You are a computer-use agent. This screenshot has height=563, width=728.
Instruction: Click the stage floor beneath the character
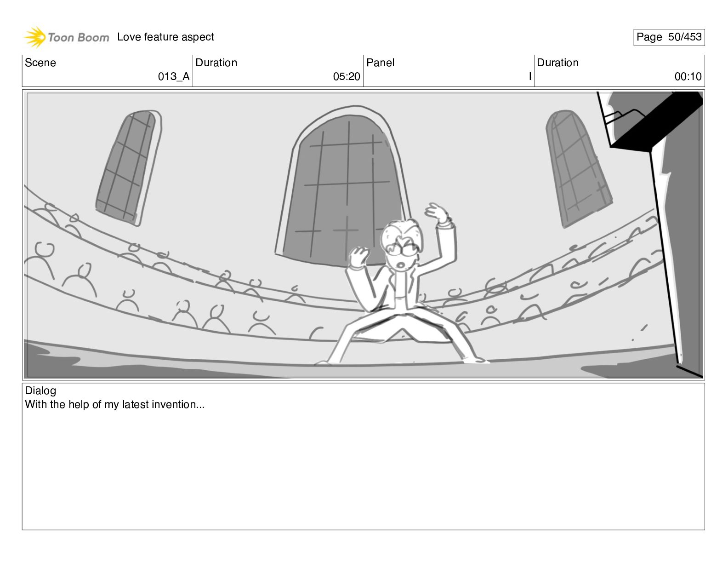click(x=363, y=368)
